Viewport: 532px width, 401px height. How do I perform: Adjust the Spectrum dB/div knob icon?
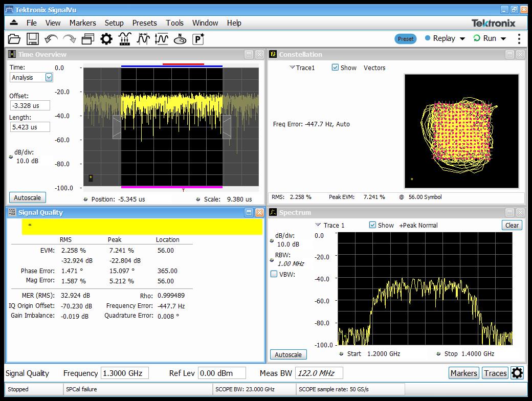(x=272, y=241)
